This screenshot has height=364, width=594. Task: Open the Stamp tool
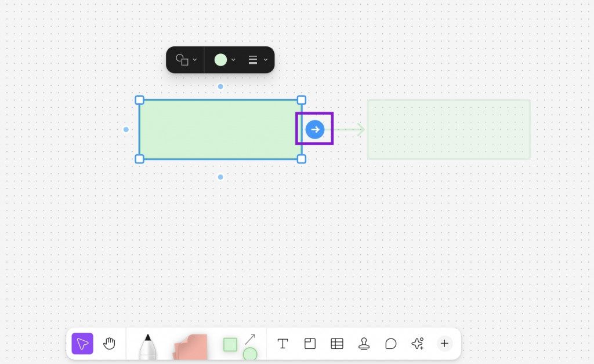(364, 344)
